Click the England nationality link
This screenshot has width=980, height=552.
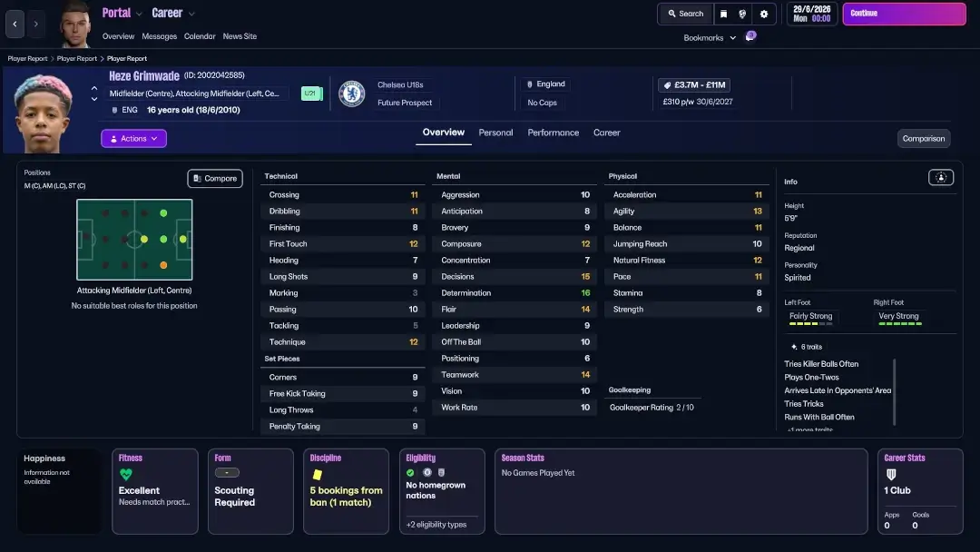click(551, 84)
